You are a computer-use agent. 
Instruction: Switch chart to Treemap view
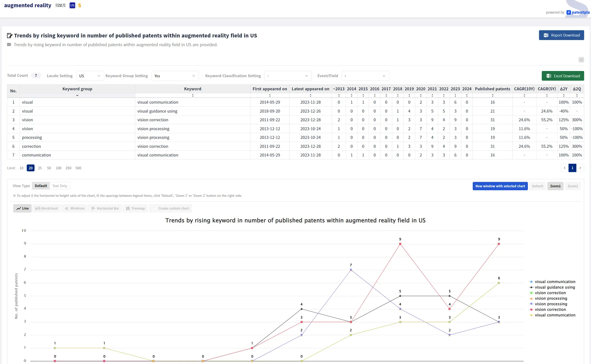tap(135, 208)
